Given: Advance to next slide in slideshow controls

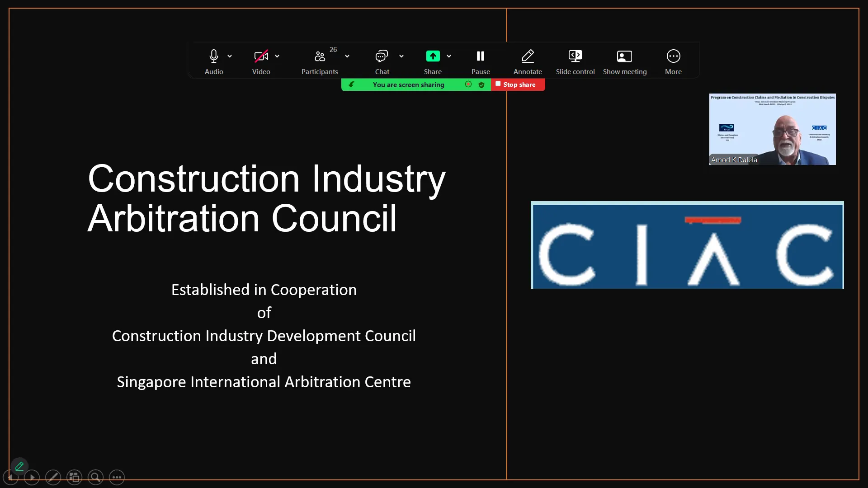Looking at the screenshot, I should click(32, 477).
